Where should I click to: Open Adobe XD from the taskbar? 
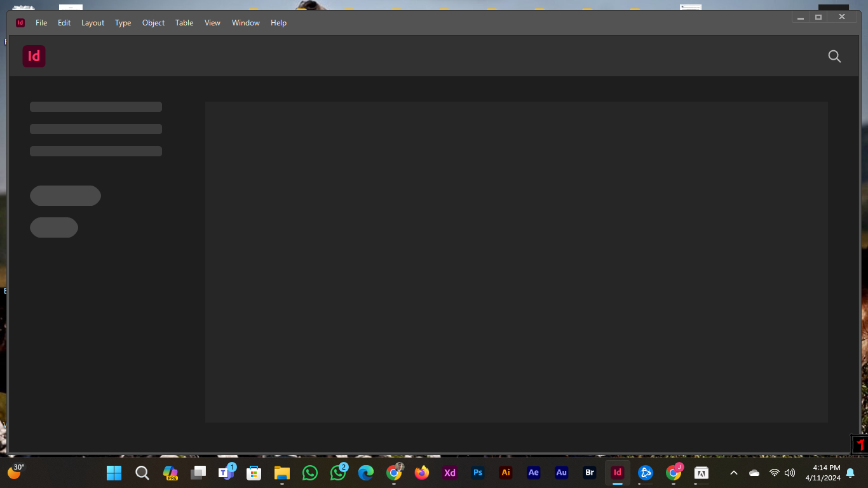click(x=449, y=473)
